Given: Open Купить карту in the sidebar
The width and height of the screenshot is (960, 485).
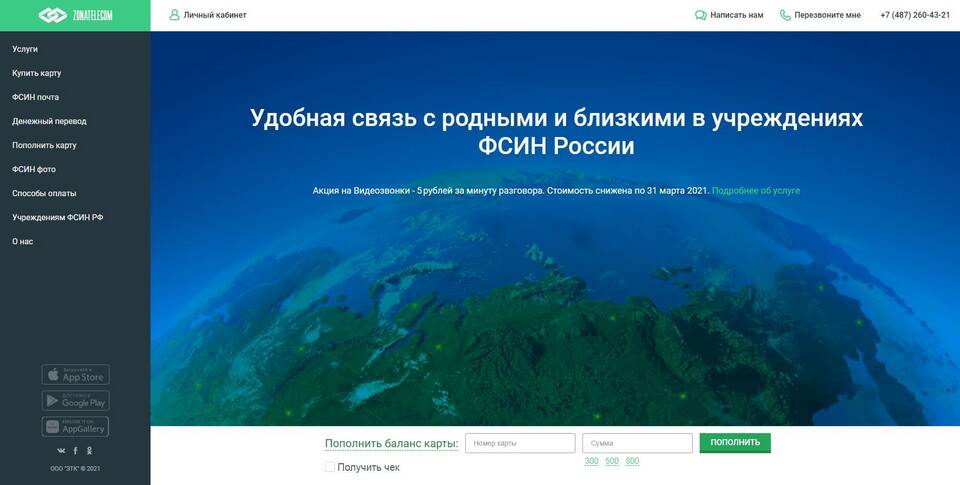Looking at the screenshot, I should click(37, 73).
